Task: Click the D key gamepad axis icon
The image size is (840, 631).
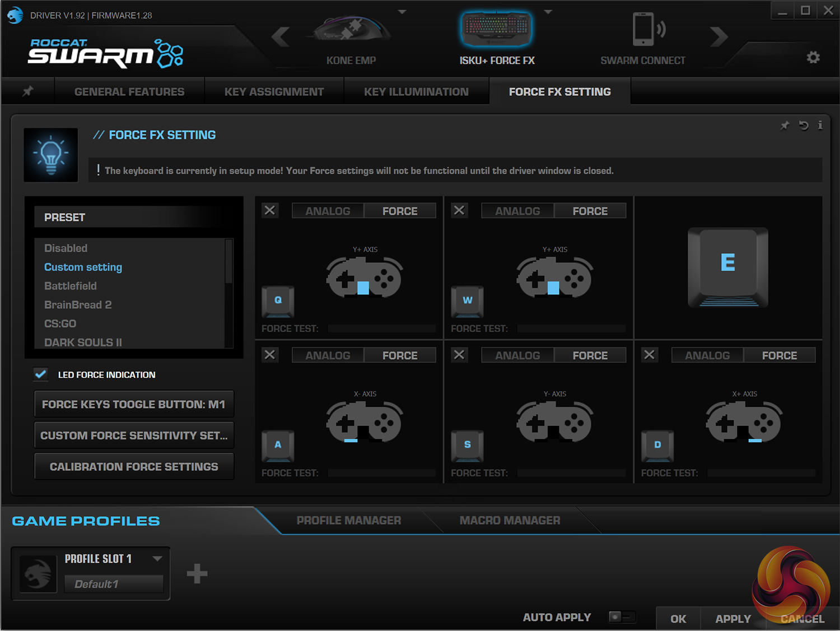Action: tap(744, 421)
